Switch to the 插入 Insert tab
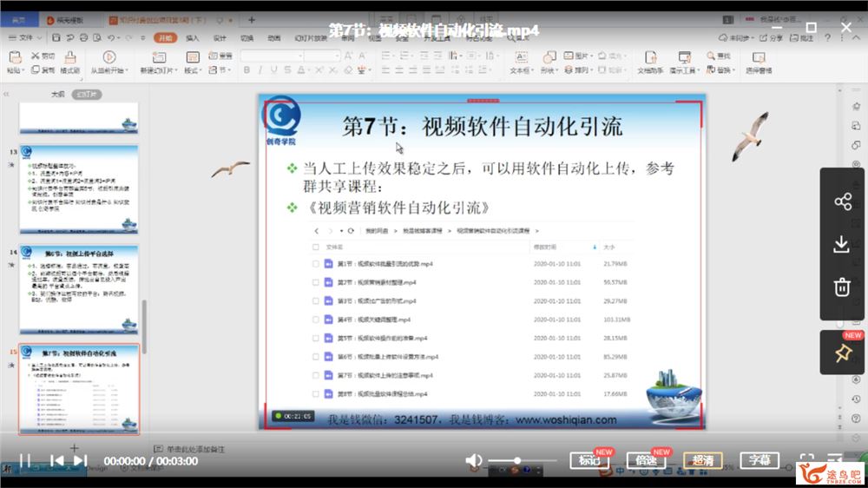 tap(192, 38)
